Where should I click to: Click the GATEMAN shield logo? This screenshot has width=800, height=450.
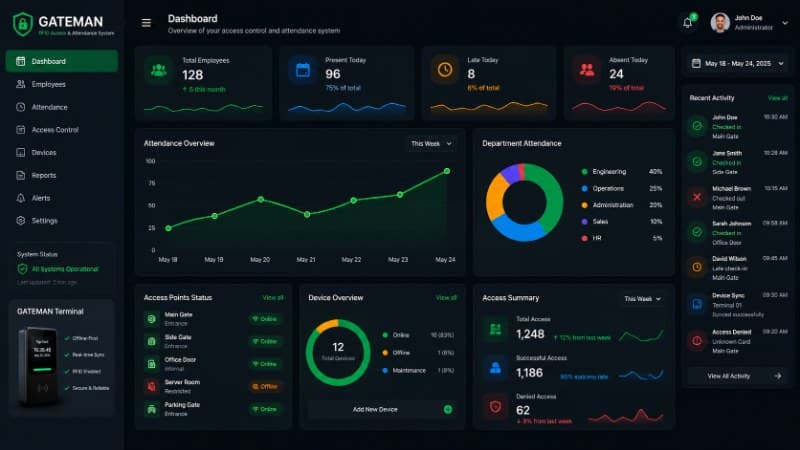click(22, 24)
